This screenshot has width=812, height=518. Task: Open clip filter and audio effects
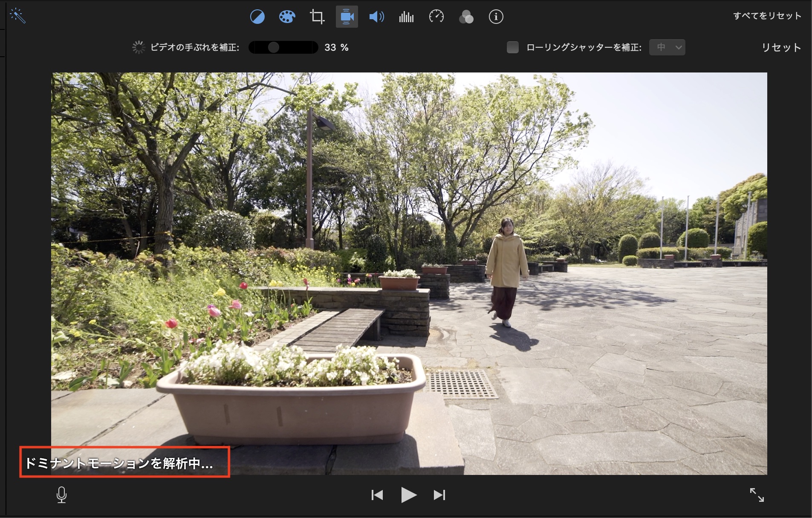[466, 17]
